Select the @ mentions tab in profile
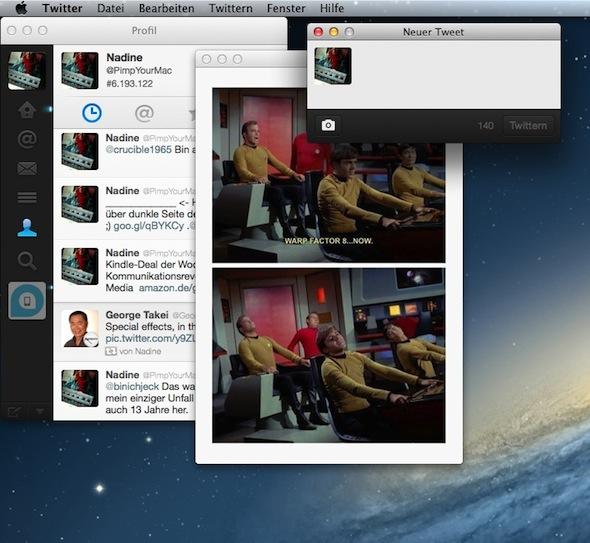 (144, 113)
